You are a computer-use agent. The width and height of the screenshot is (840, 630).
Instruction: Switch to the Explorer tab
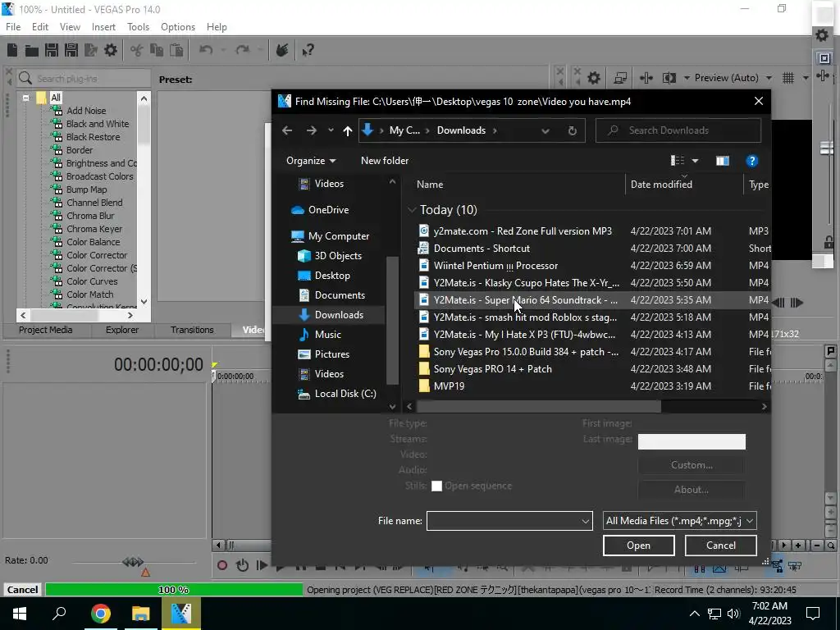tap(122, 330)
